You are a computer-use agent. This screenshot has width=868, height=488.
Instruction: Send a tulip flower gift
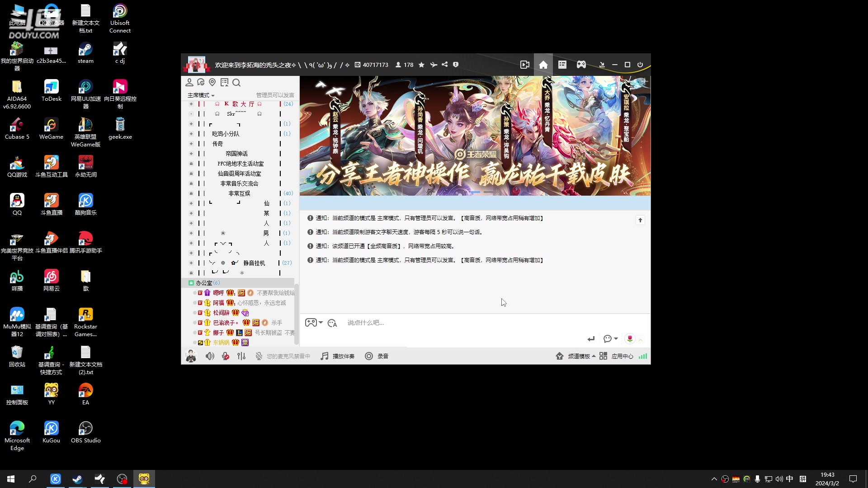pos(629,338)
